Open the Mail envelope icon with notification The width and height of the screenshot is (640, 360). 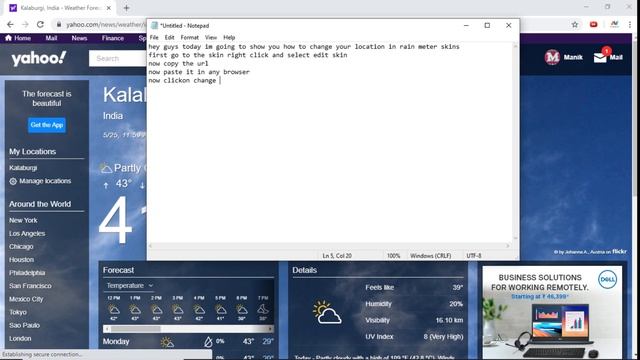coord(600,58)
